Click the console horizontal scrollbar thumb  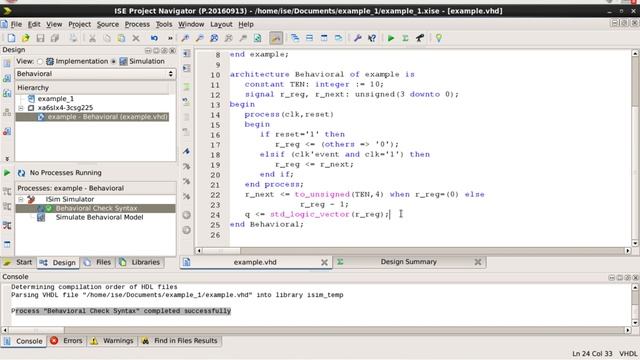(37, 330)
